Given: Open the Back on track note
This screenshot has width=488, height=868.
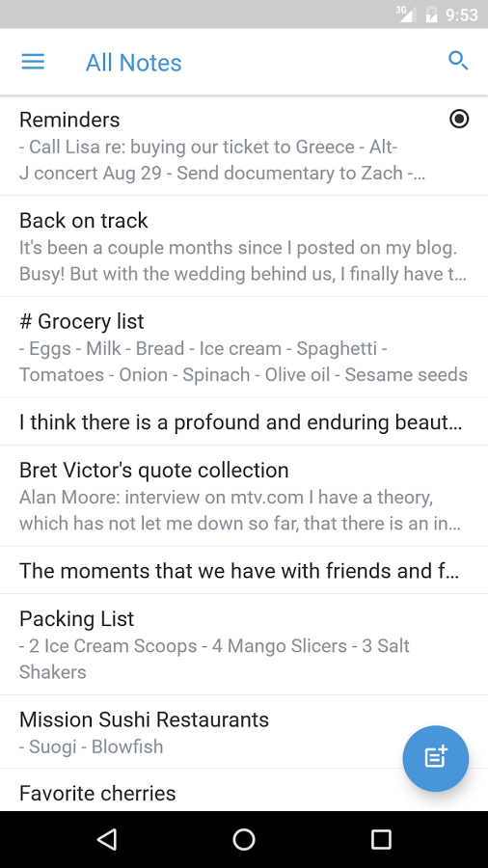Looking at the screenshot, I should (x=244, y=246).
